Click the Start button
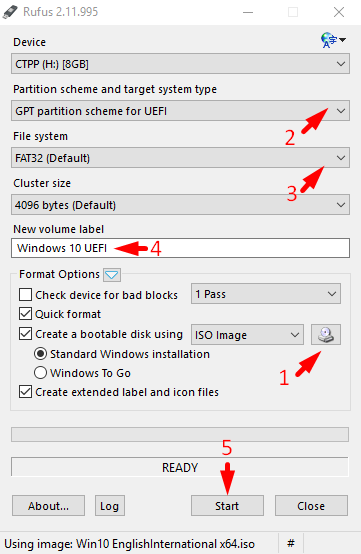 227,506
